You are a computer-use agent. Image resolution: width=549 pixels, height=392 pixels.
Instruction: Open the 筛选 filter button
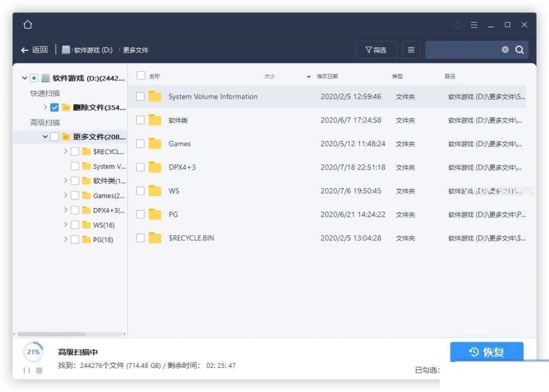376,50
